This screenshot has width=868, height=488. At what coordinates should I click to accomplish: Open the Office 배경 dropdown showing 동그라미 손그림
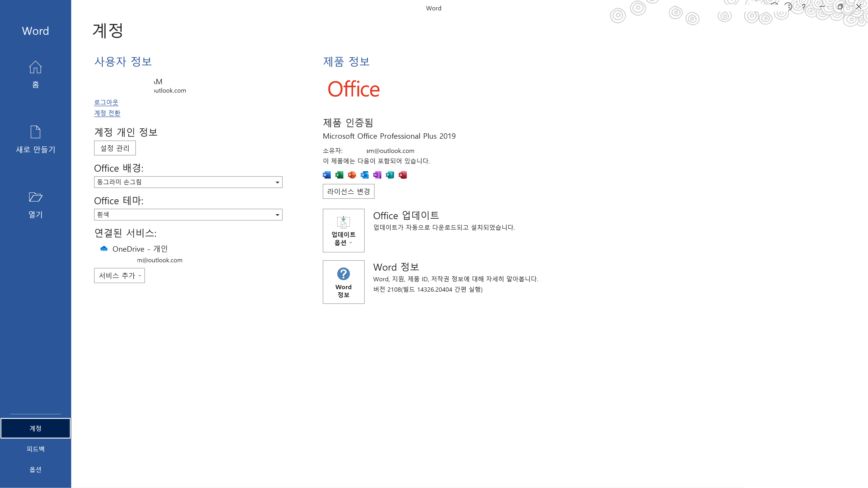(x=188, y=182)
